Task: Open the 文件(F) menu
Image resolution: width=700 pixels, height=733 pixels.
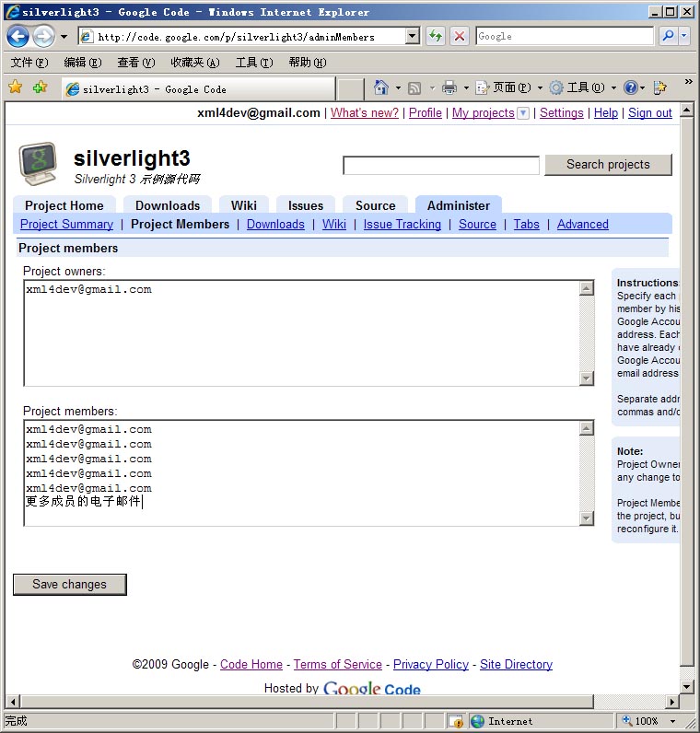Action: pyautogui.click(x=29, y=63)
